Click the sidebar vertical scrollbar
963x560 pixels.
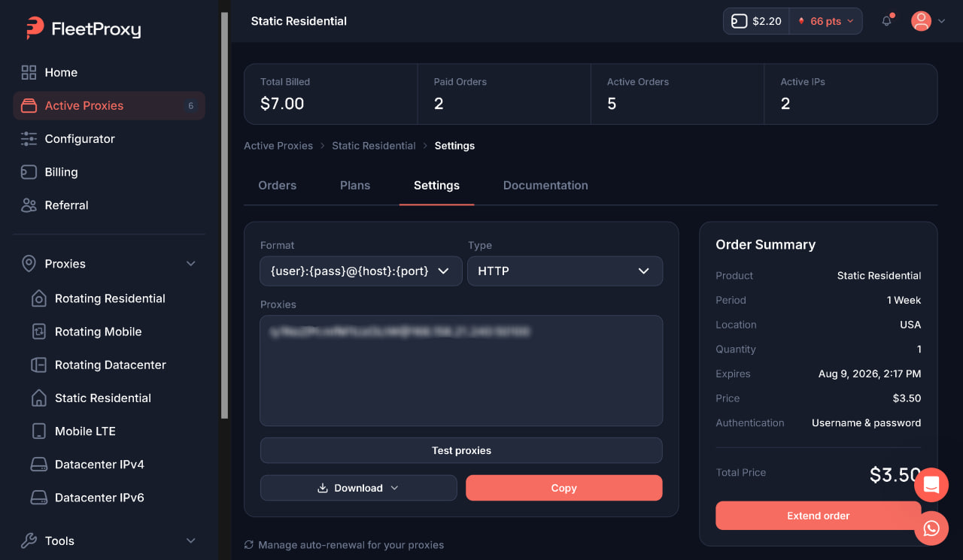(224, 216)
